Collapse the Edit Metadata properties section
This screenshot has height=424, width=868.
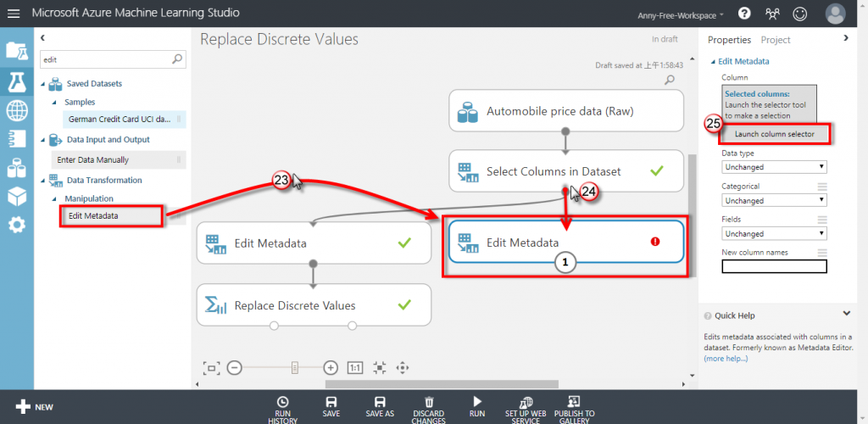(x=713, y=61)
